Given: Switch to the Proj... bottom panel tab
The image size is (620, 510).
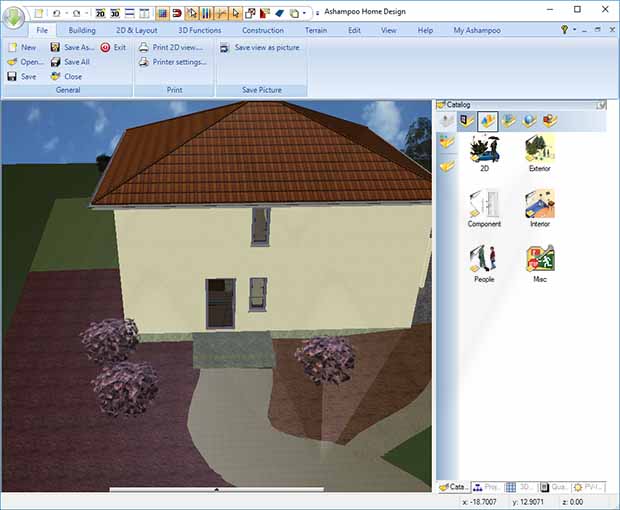Looking at the screenshot, I should (x=487, y=487).
